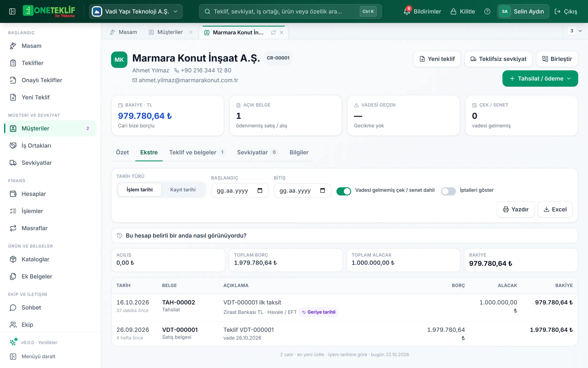The width and height of the screenshot is (588, 368).
Task: Switch to Teklif ve belgeler tab
Action: [x=197, y=152]
